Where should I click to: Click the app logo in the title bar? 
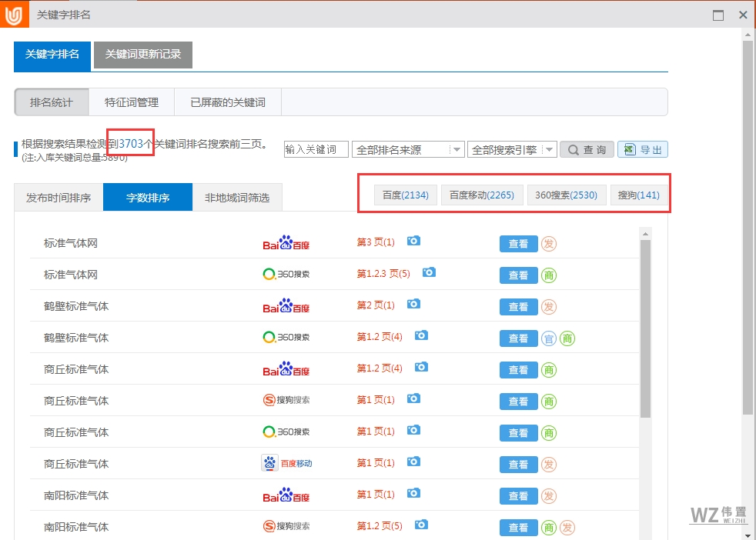click(13, 14)
